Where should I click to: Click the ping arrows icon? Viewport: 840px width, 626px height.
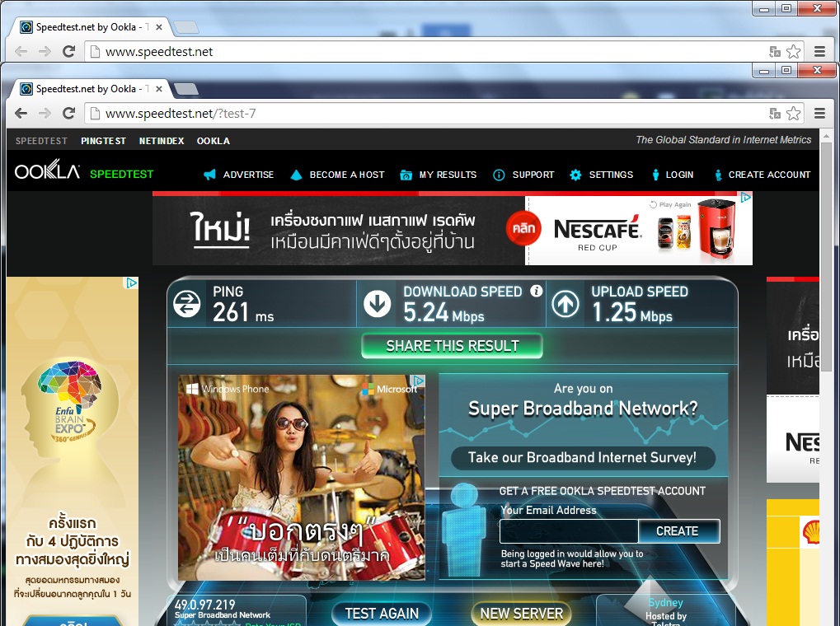pyautogui.click(x=186, y=304)
